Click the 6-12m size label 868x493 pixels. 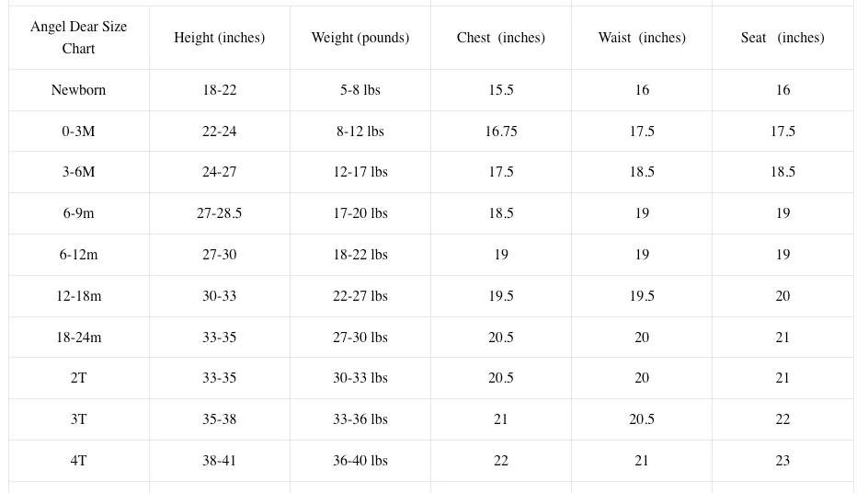(x=78, y=255)
